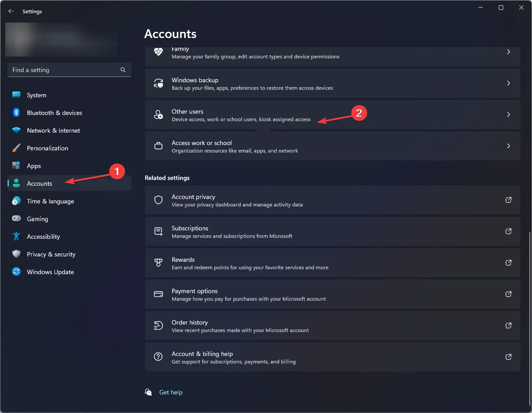Screen dimensions: 532x413
Task: Maximize the Settings window
Action: point(501,8)
